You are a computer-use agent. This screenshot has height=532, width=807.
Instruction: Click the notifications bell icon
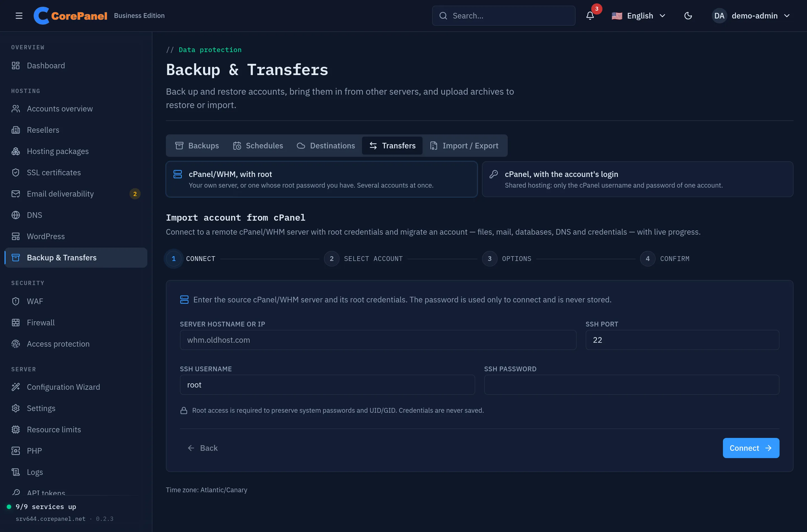[x=590, y=16]
